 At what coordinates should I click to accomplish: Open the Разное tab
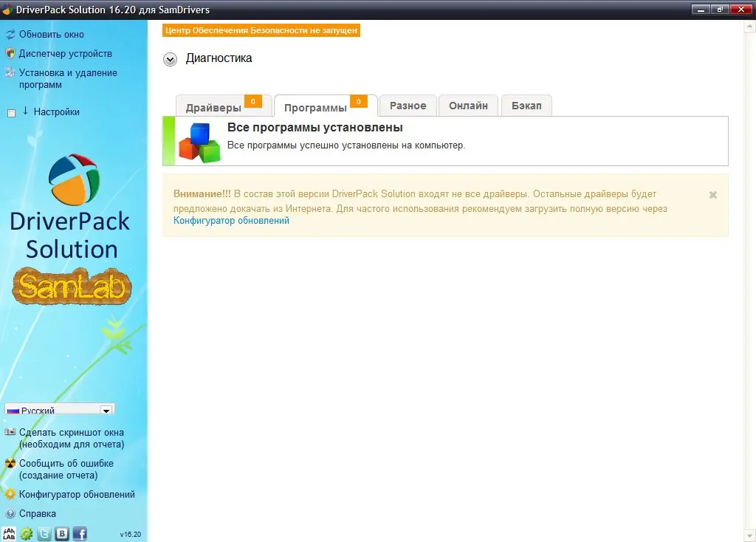[408, 106]
